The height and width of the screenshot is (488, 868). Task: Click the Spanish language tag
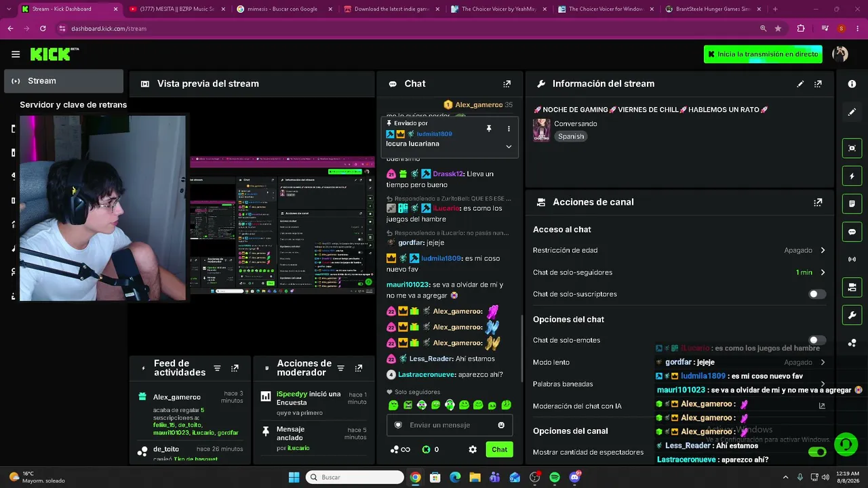point(571,136)
